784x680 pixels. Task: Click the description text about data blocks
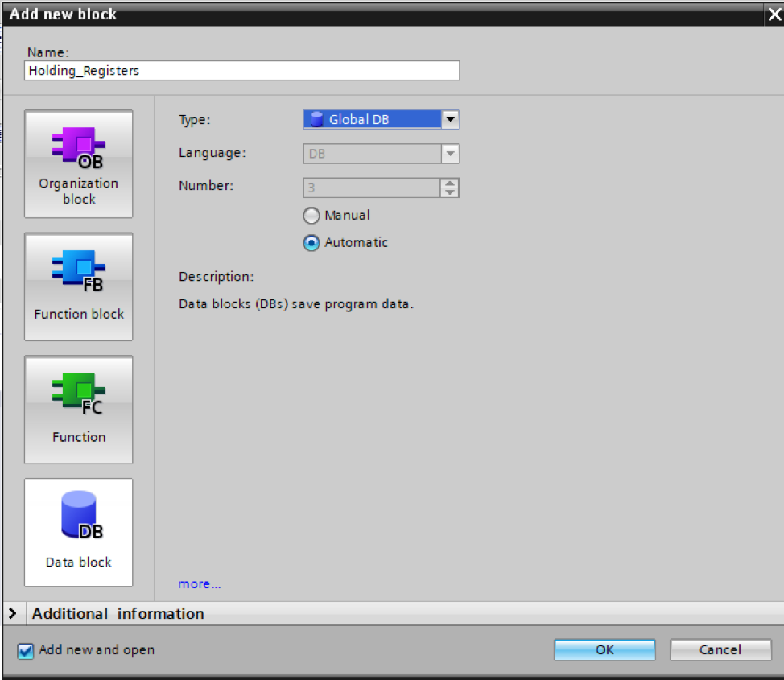click(x=296, y=304)
